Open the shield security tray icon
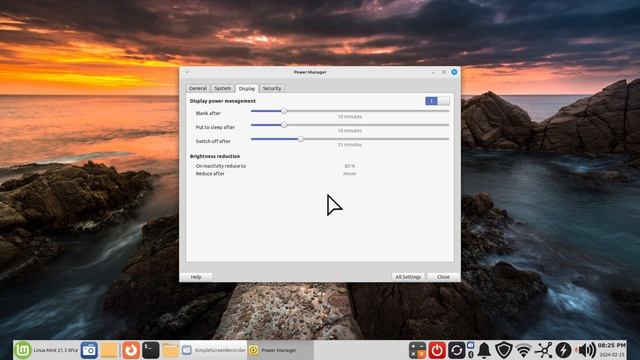Screen dimensions: 640x360 pos(504,350)
